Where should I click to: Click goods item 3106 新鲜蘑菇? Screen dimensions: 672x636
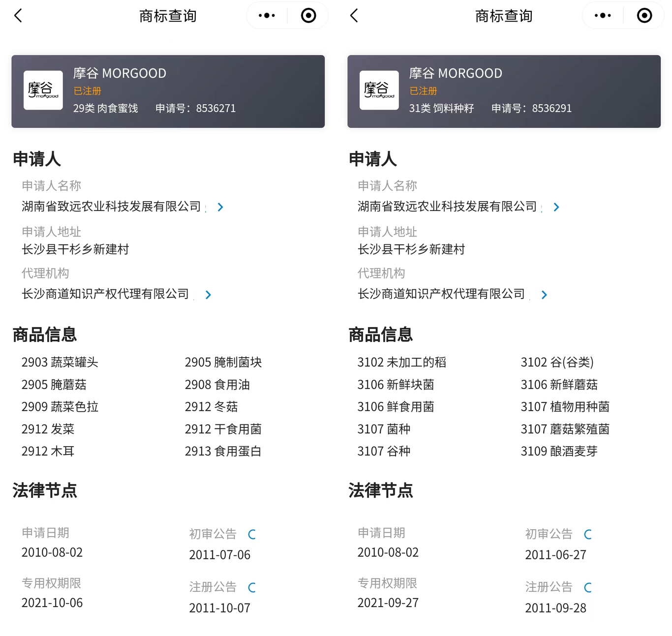click(559, 385)
